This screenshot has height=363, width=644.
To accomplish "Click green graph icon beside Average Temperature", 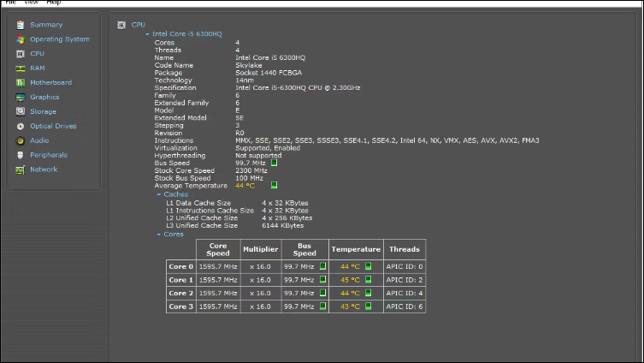I will coord(274,185).
